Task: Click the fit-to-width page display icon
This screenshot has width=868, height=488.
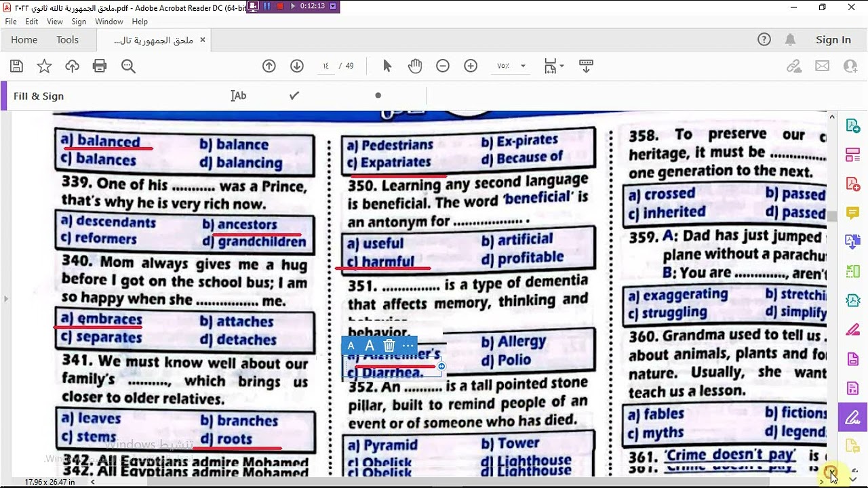Action: (x=550, y=66)
